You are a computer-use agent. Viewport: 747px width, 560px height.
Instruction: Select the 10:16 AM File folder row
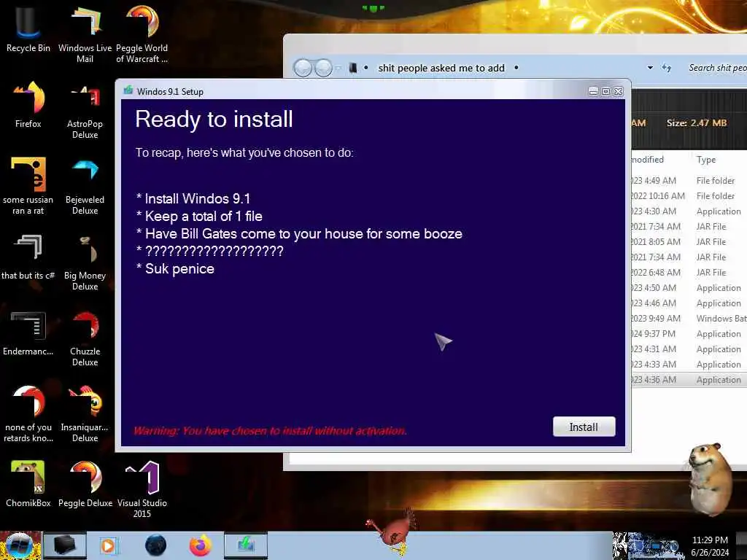coord(689,195)
